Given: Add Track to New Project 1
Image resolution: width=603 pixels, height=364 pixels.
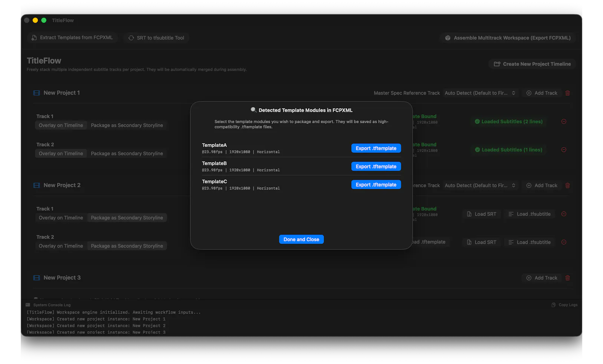Looking at the screenshot, I should point(542,93).
